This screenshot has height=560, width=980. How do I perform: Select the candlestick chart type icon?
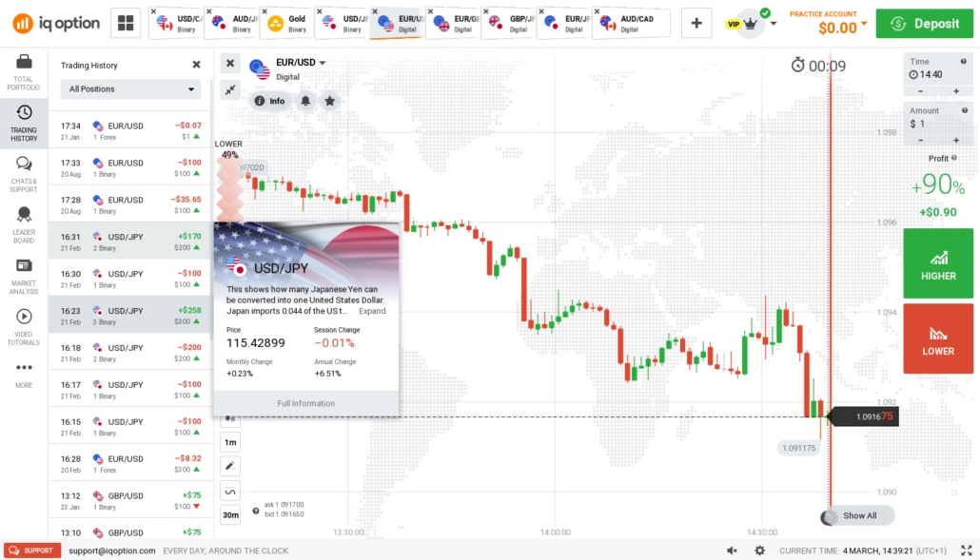coord(228,415)
